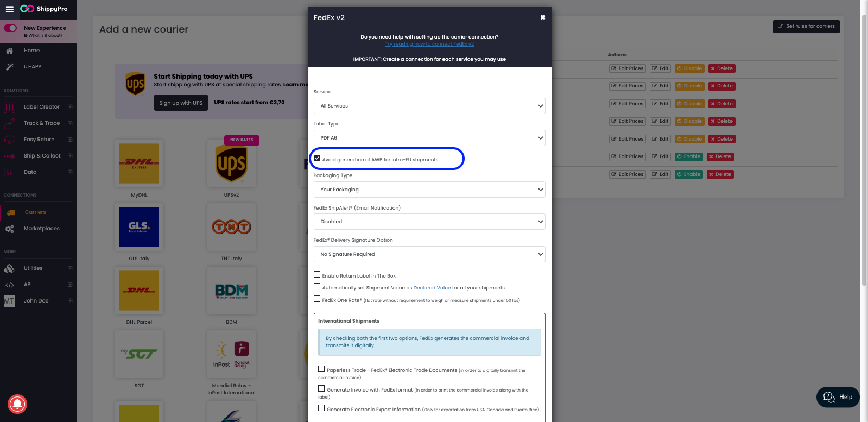Open the Declared Value link
The image size is (868, 422).
pyautogui.click(x=432, y=288)
